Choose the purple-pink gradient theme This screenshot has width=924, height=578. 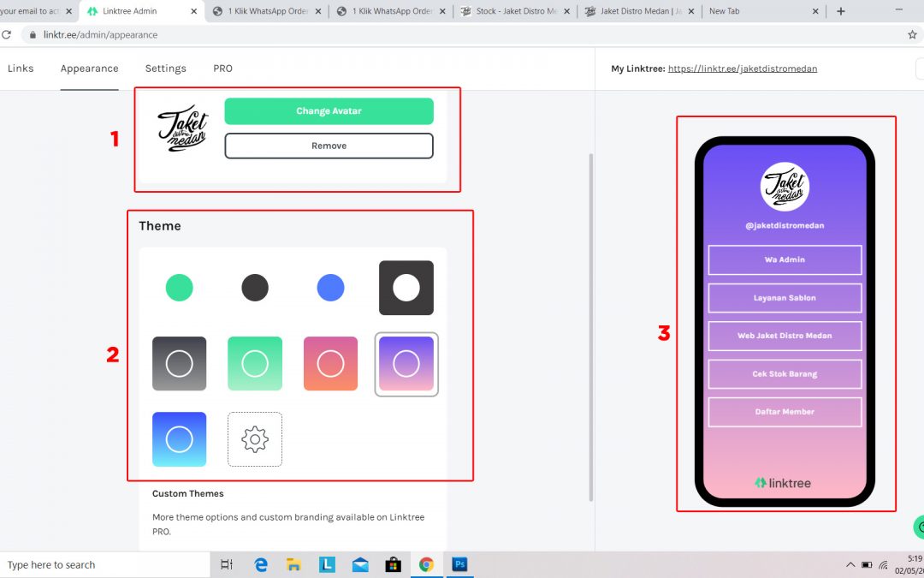(406, 363)
